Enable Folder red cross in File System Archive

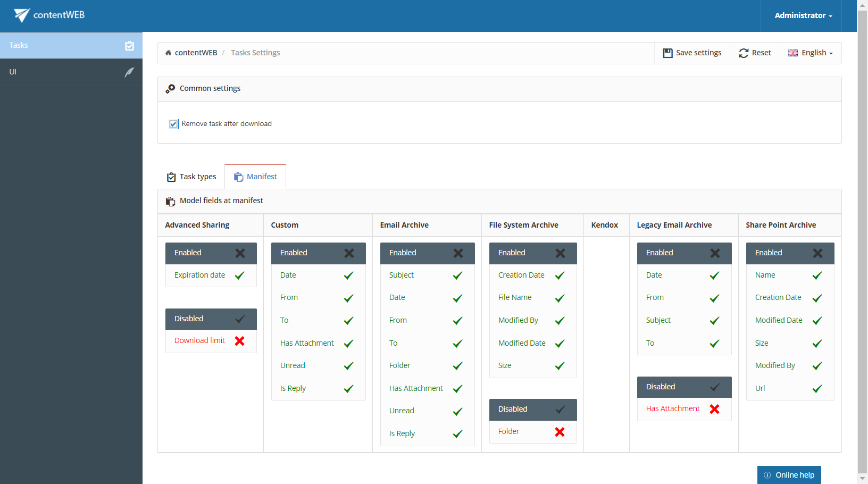point(560,432)
